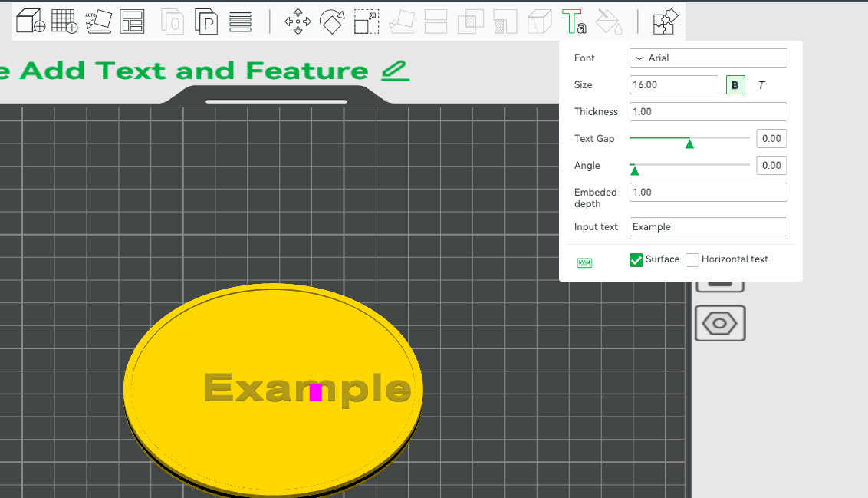The image size is (868, 498).
Task: Uncheck the Surface checkbox
Action: pyautogui.click(x=636, y=259)
